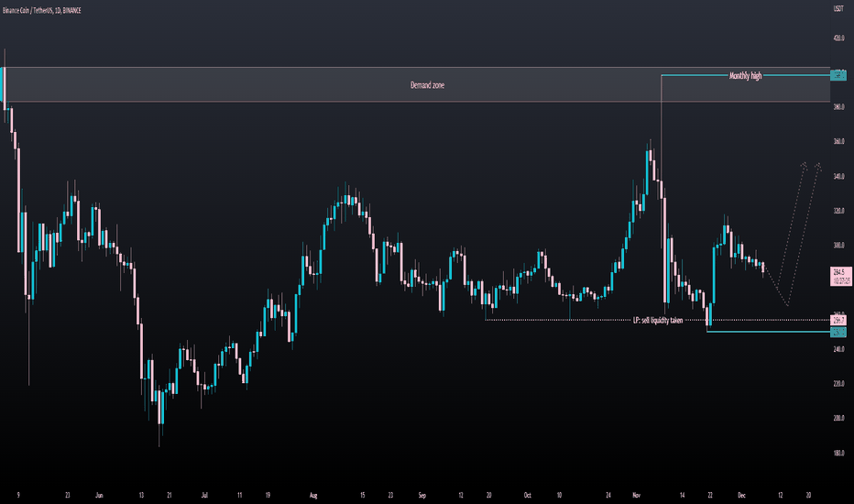The height and width of the screenshot is (504, 854).
Task: Select the Demand zone label
Action: click(428, 85)
